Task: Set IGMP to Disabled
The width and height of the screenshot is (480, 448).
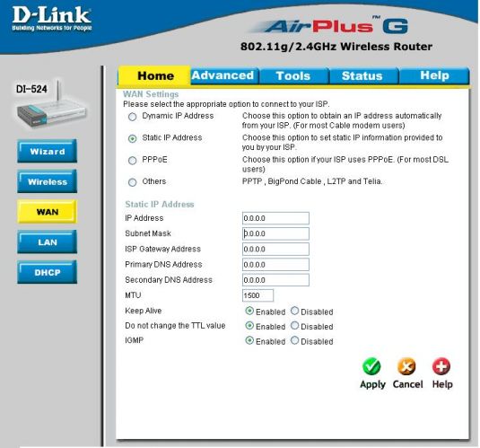Action: (294, 340)
